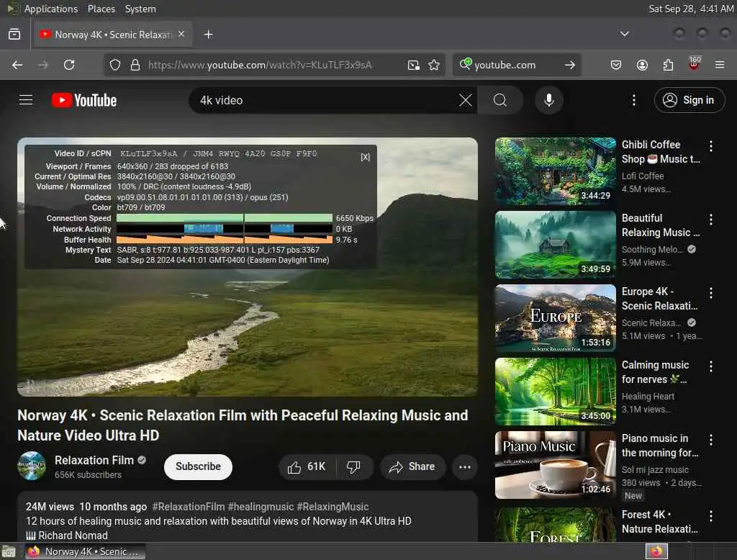737x560 pixels.
Task: Open more actions below the video
Action: coord(465,467)
